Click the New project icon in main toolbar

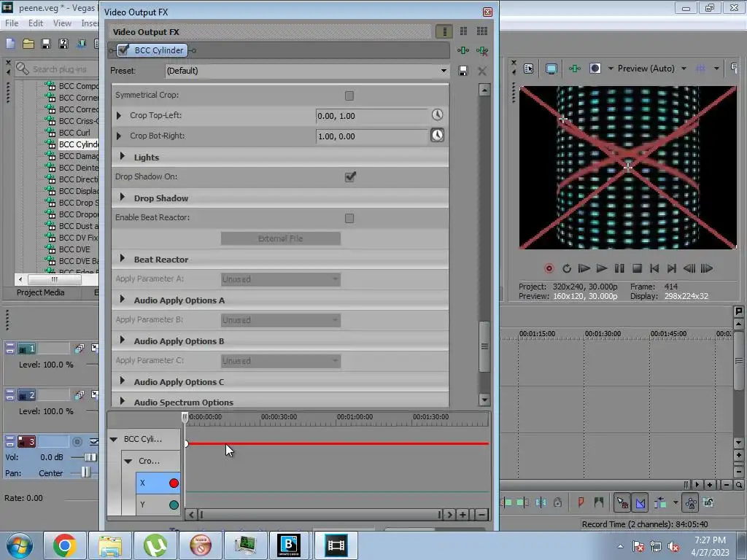tap(10, 44)
